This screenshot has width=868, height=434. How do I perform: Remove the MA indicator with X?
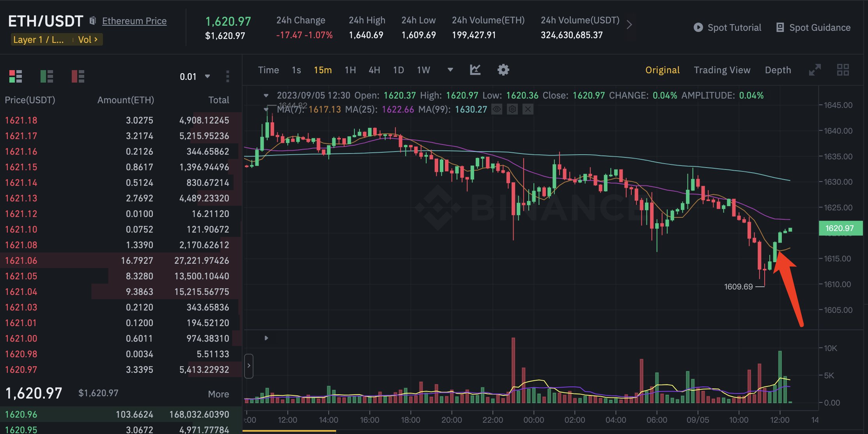pyautogui.click(x=528, y=109)
